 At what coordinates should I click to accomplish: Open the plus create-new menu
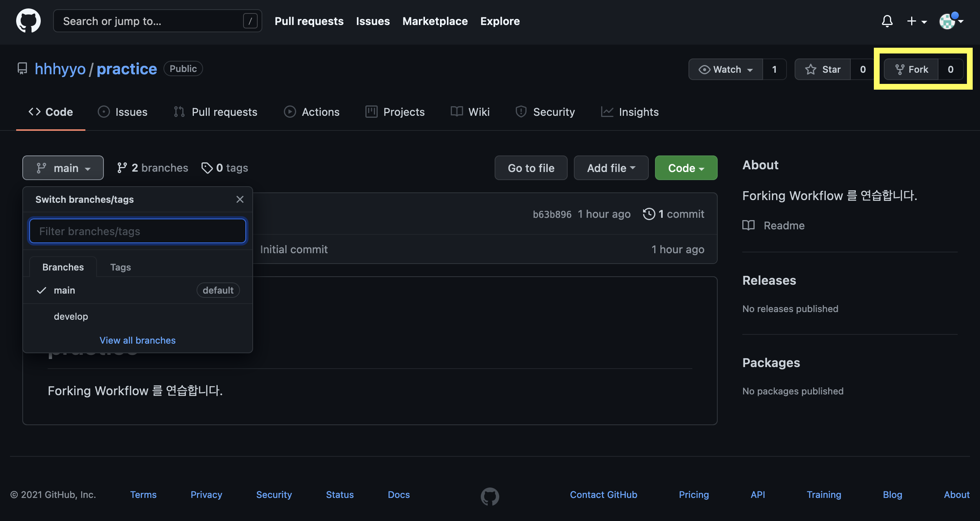click(x=917, y=21)
